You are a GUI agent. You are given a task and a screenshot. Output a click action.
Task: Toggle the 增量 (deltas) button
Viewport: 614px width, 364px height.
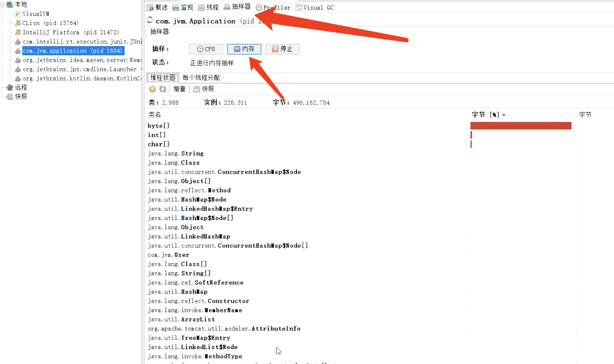179,89
